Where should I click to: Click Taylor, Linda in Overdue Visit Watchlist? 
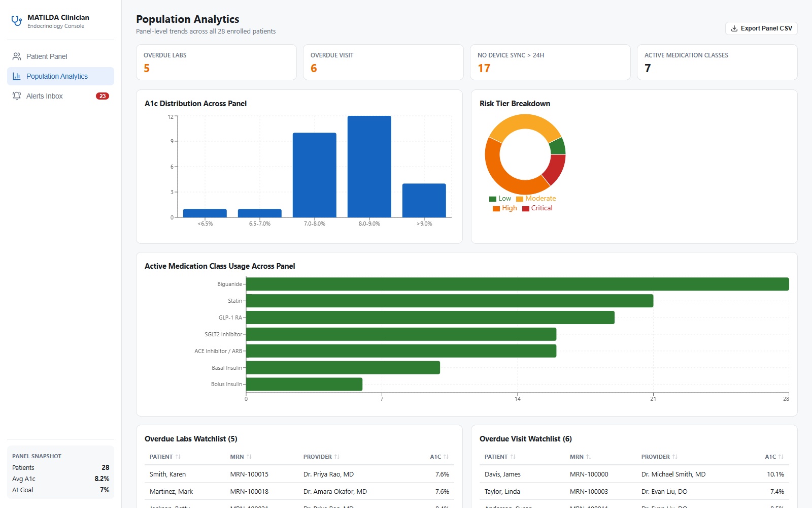point(502,491)
